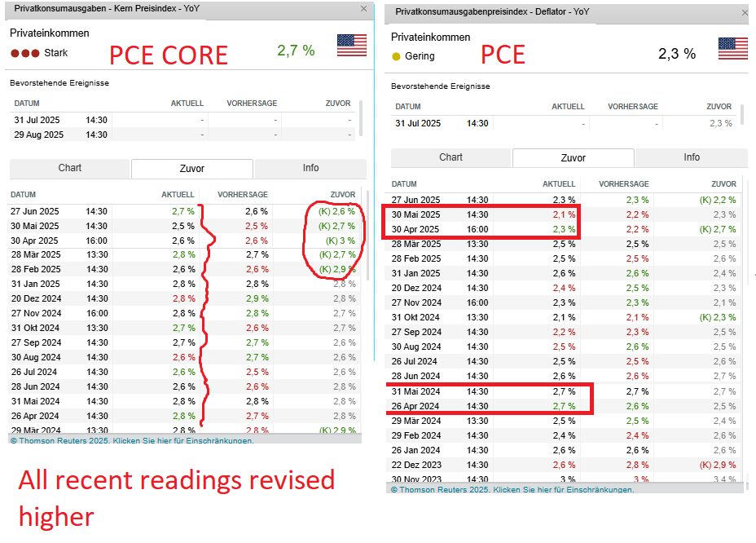Select the 28 Mär 2025 row in the Deflator table
Screen dimensions: 756x543
coord(564,244)
